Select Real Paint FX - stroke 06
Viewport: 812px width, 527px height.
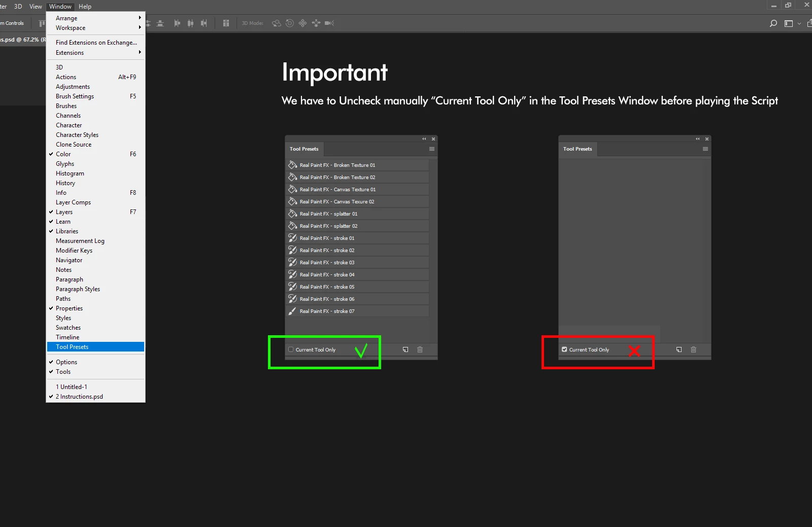click(358, 299)
